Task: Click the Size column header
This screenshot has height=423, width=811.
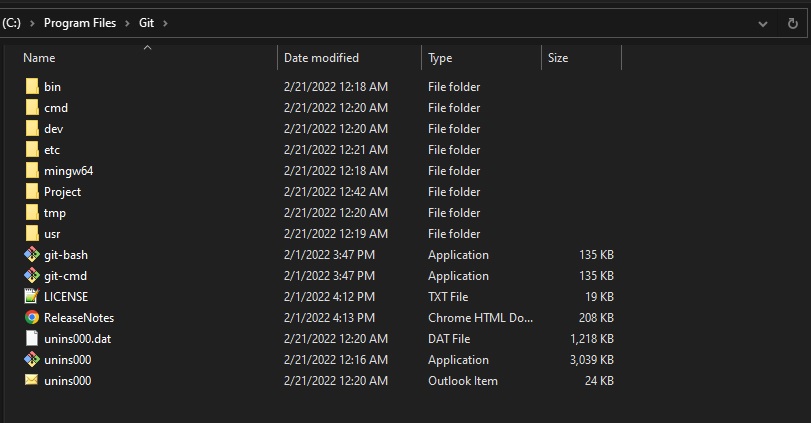Action: (558, 58)
